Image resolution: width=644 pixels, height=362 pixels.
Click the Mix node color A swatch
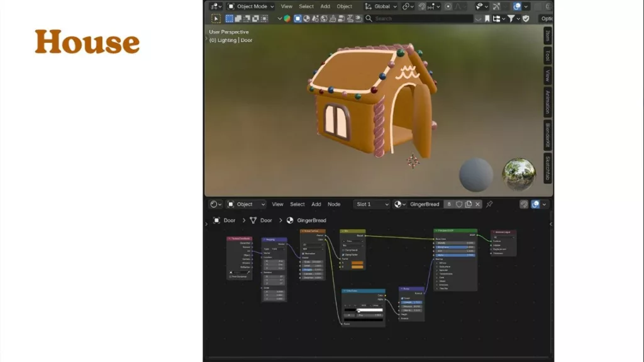[x=357, y=263]
